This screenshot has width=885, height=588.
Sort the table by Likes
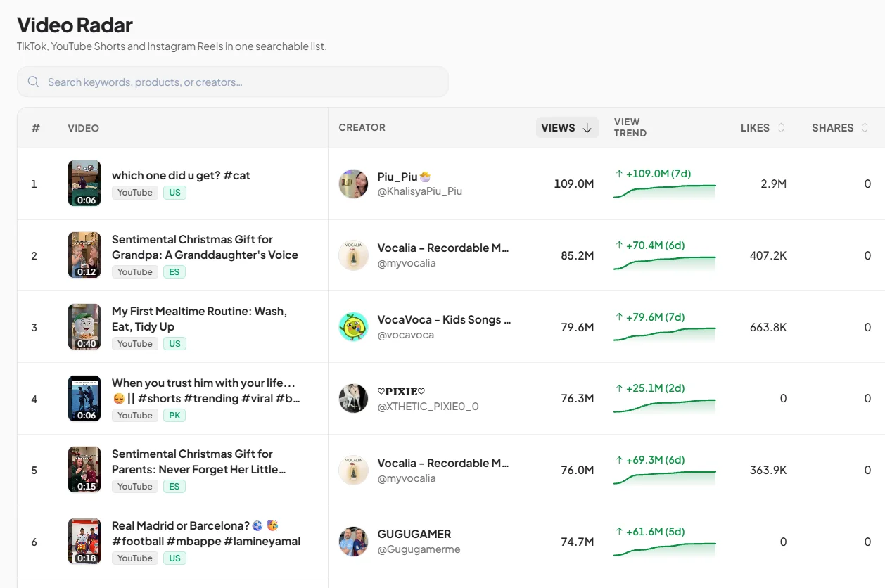(763, 128)
